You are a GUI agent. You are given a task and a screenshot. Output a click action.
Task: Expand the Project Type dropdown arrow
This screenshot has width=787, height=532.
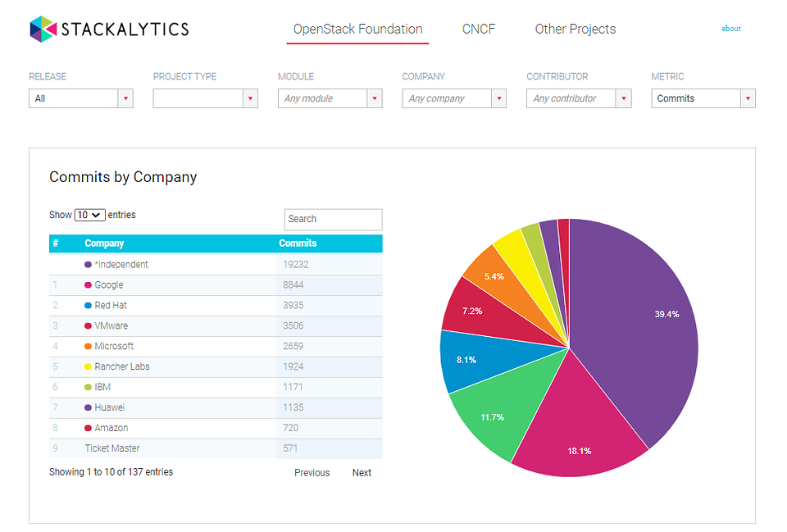250,98
